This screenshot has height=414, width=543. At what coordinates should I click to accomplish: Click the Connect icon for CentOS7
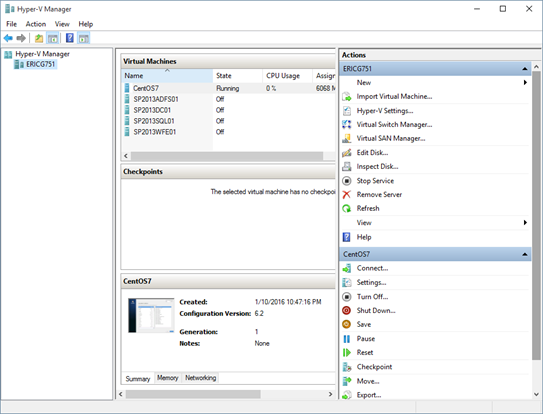point(347,268)
